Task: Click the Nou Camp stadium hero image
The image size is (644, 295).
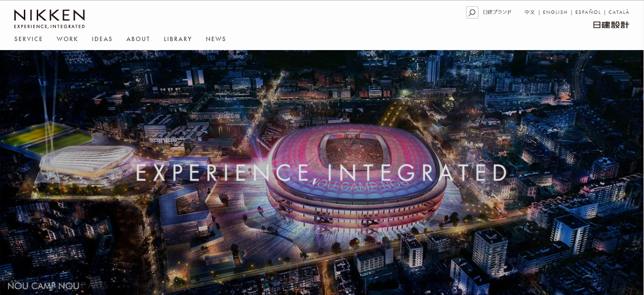Action: [x=322, y=172]
